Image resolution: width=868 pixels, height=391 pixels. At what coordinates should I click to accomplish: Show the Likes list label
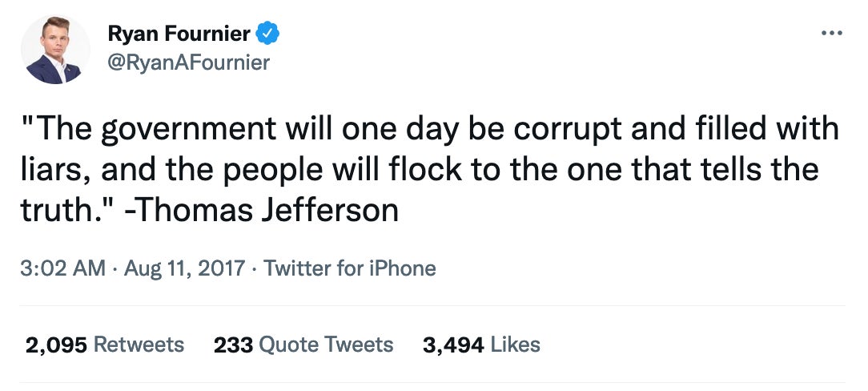515,345
